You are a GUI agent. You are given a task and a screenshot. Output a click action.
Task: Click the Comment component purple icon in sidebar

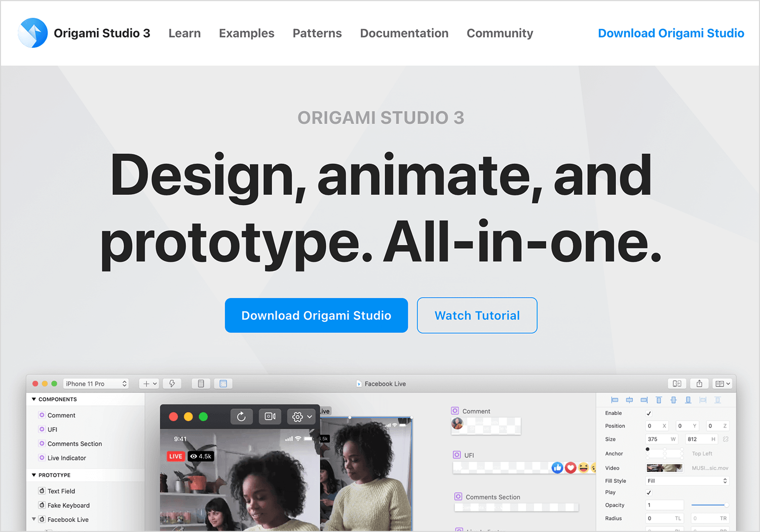[42, 415]
